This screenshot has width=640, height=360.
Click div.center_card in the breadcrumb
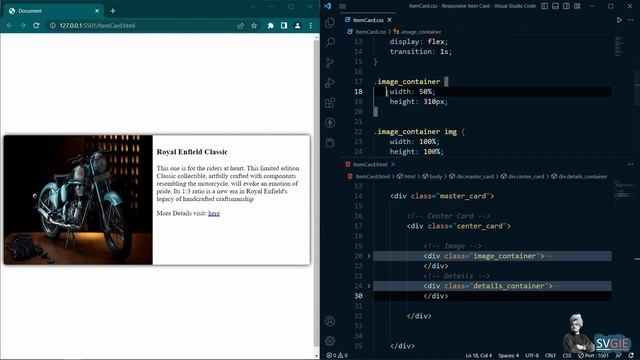pyautogui.click(x=526, y=176)
